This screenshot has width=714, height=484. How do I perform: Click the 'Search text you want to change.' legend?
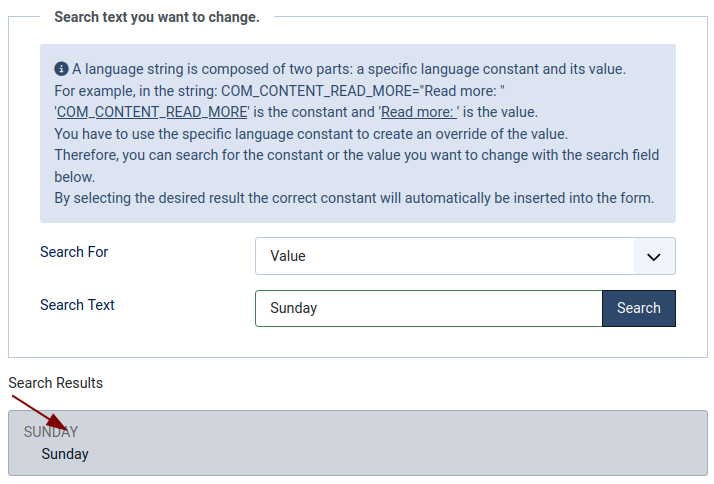click(157, 17)
